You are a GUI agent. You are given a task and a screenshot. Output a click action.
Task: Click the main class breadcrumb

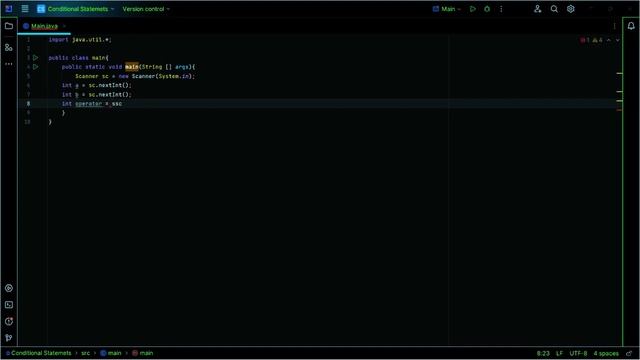pos(111,353)
